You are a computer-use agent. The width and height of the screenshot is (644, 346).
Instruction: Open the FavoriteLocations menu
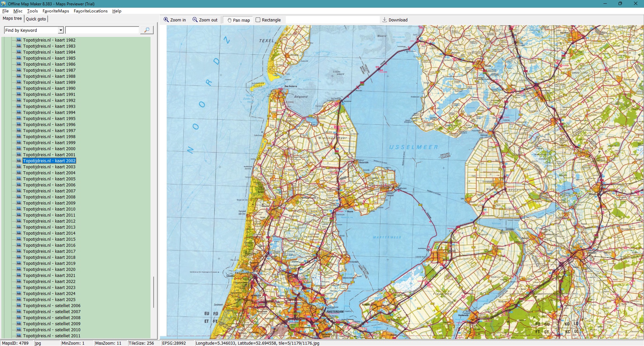[91, 11]
